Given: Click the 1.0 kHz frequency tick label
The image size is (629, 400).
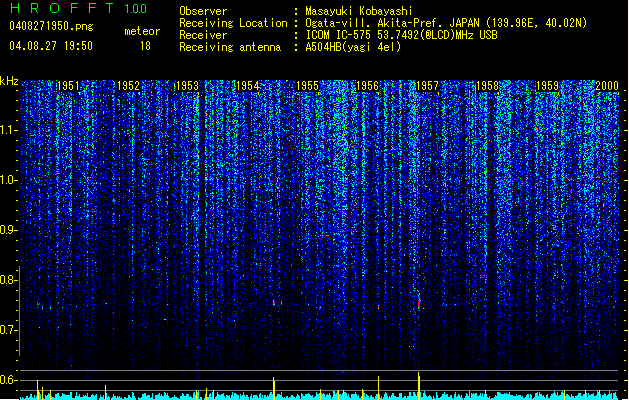Looking at the screenshot, I should [x=8, y=180].
